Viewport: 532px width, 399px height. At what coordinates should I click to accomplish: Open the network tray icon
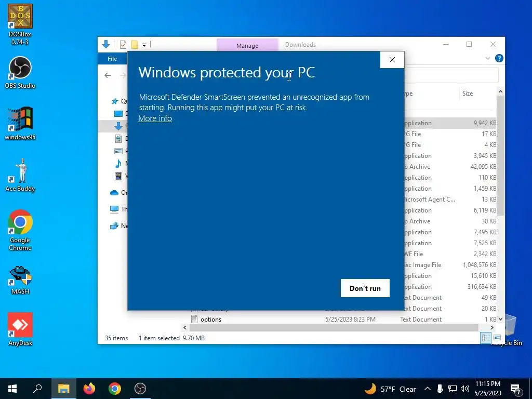453,389
